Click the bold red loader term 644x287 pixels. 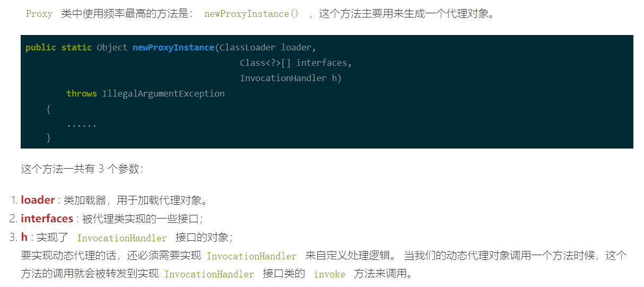click(38, 200)
